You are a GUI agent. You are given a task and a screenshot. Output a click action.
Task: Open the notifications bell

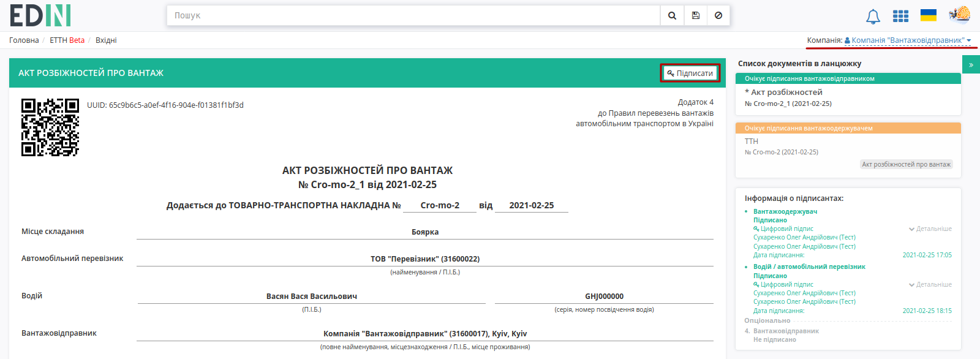click(873, 17)
